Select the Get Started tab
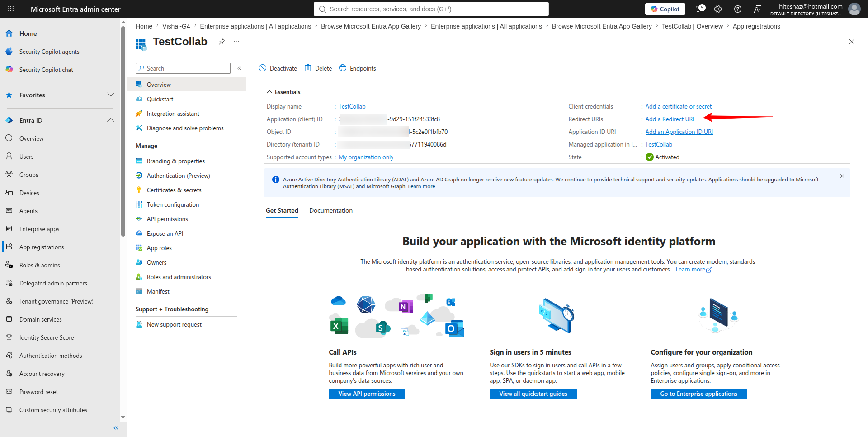Screen dimensions: 868x437 [282, 210]
